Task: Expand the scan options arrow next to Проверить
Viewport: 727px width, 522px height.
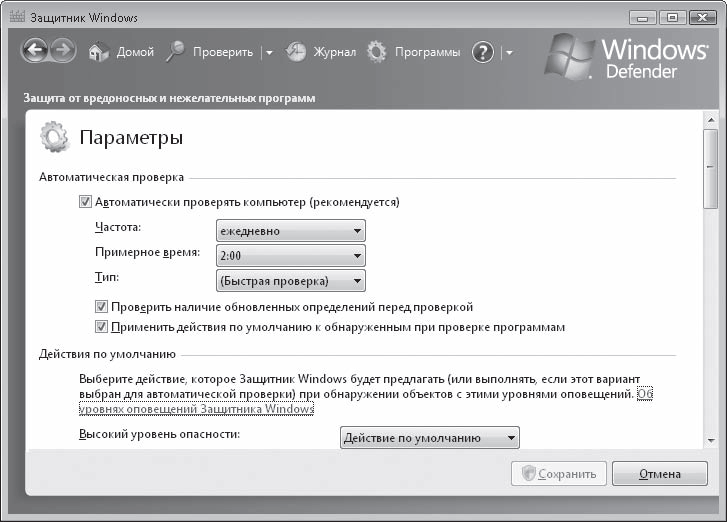Action: [268, 53]
